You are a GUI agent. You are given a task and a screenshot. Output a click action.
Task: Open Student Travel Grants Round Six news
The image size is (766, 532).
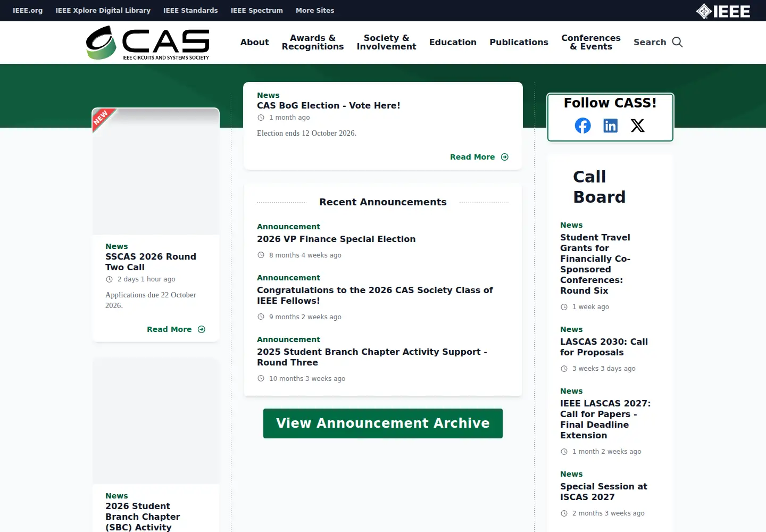(595, 264)
